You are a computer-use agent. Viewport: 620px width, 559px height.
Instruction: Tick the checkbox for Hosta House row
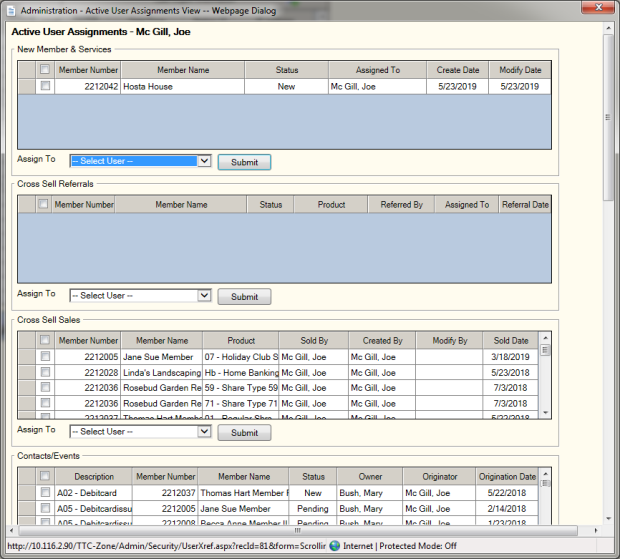[45, 86]
